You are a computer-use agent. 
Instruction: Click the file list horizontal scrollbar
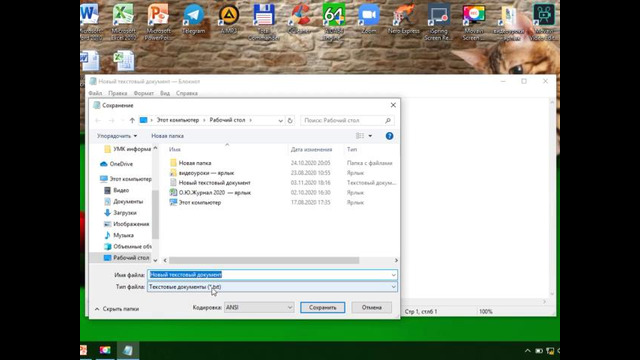point(264,260)
